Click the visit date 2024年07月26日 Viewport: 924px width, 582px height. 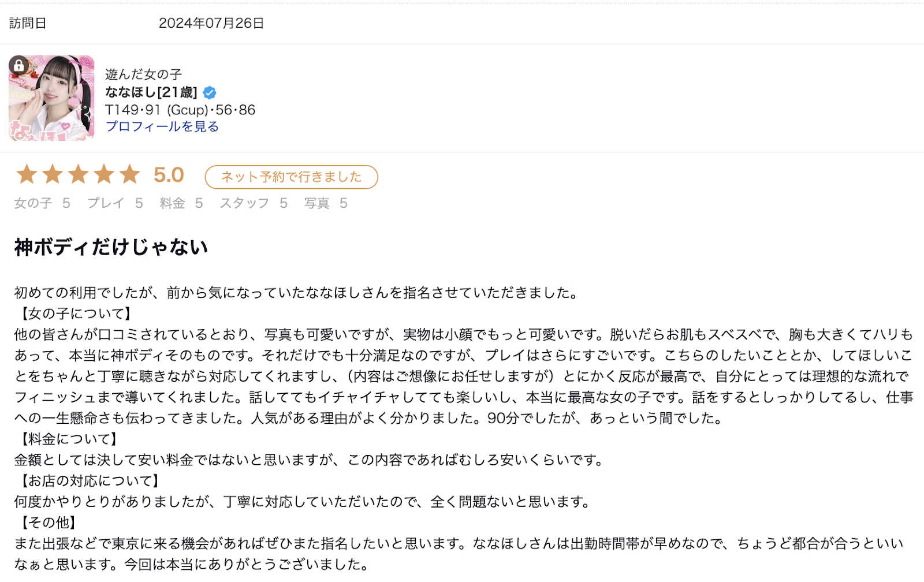(211, 23)
